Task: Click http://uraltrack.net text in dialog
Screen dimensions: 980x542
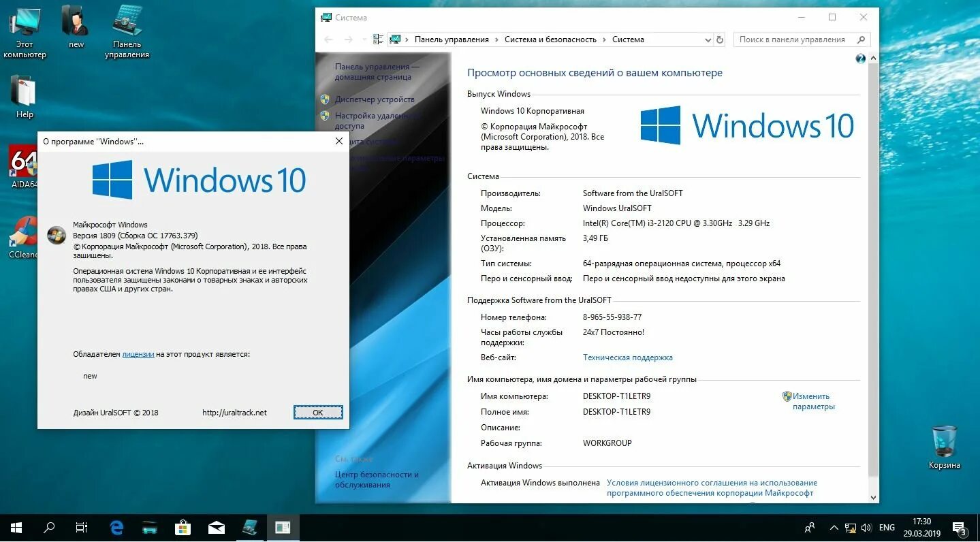Action: (234, 413)
